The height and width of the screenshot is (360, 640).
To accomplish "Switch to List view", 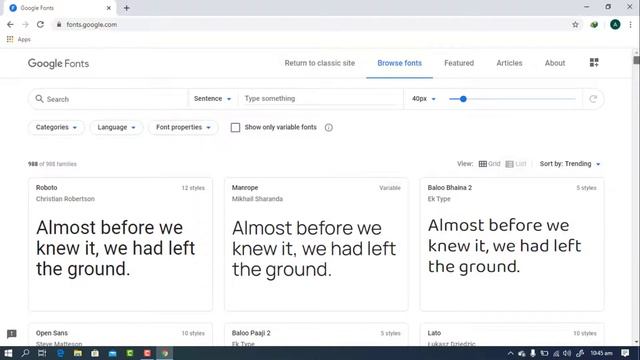I will click(516, 164).
